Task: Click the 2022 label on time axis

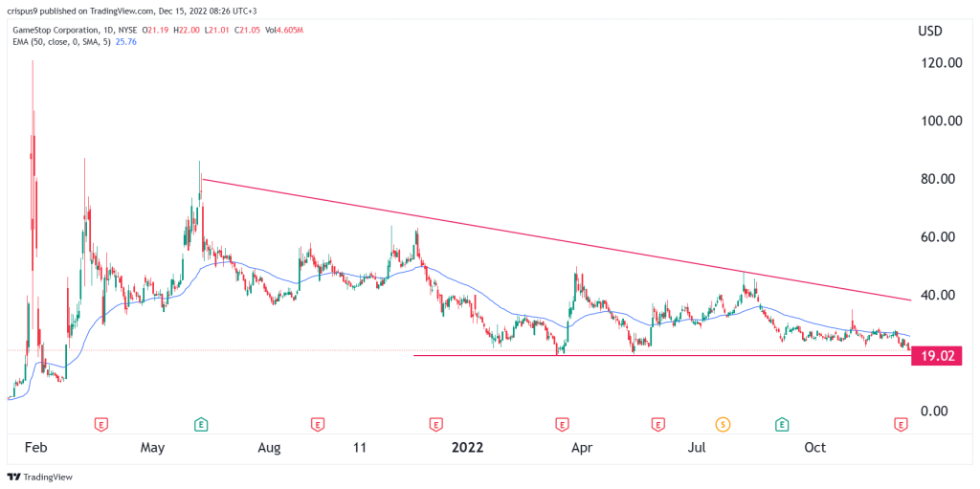Action: [467, 448]
